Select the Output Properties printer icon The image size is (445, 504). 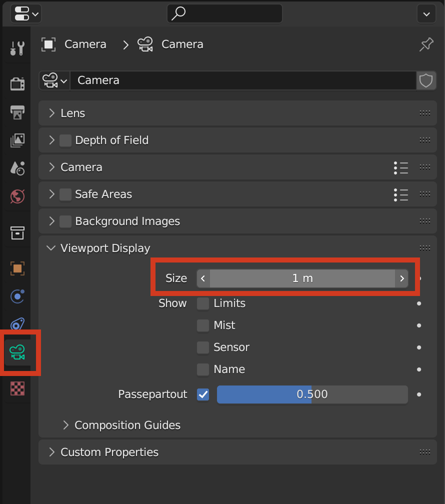click(x=16, y=112)
